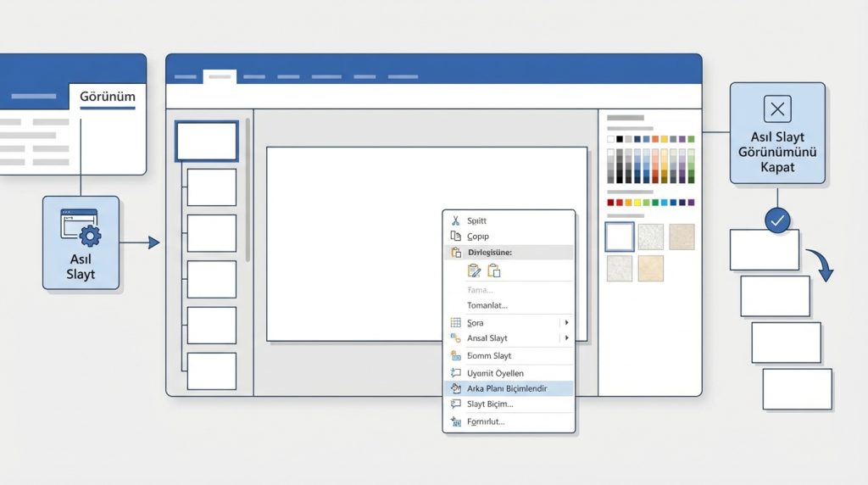Choose the orange swatch in theme colors row
Image resolution: width=868 pixels, height=485 pixels.
point(655,139)
